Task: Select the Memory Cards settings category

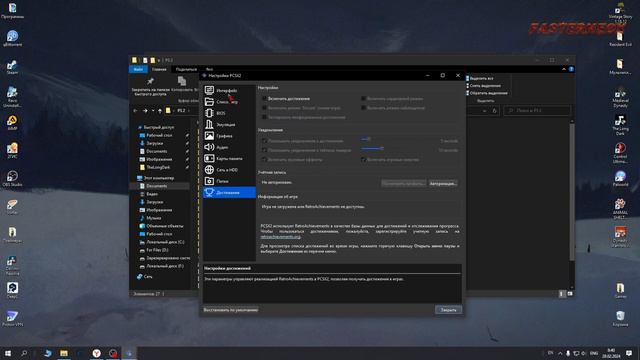Action: click(x=229, y=158)
